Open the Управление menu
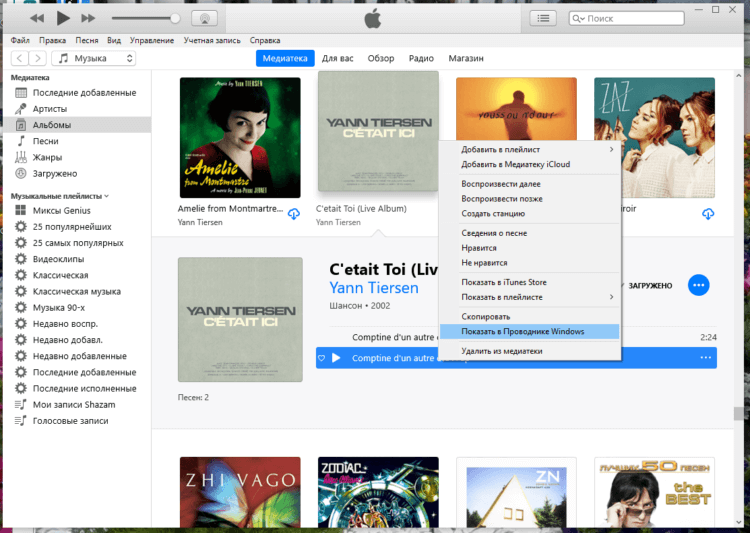The image size is (750, 533). tap(152, 41)
